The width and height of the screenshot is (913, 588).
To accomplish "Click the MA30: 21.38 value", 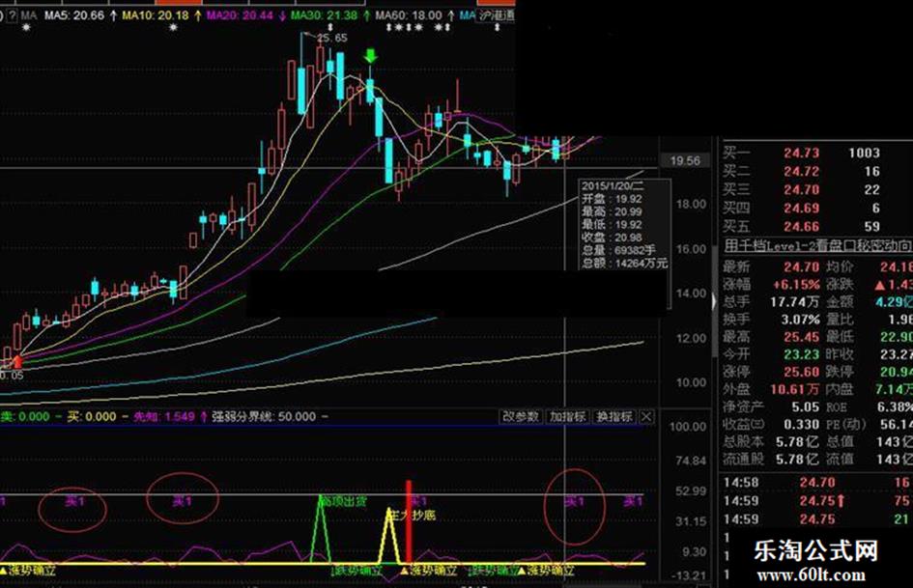I will (325, 15).
